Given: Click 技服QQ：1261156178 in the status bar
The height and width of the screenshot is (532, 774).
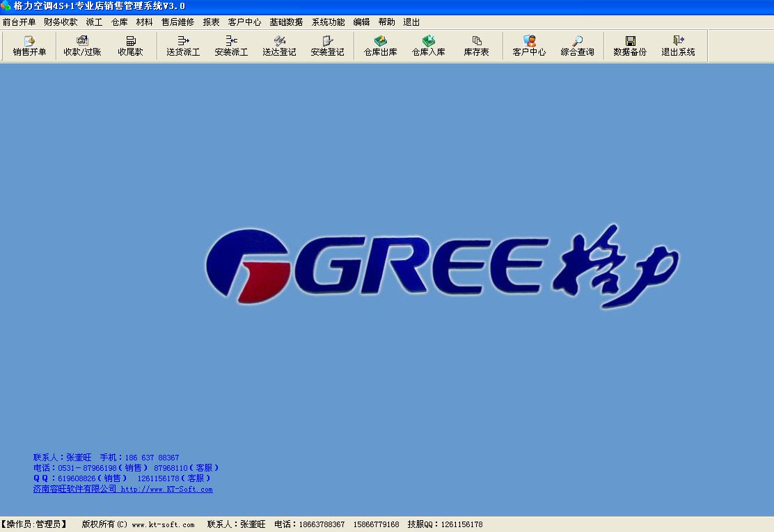Looking at the screenshot, I should coord(445,524).
